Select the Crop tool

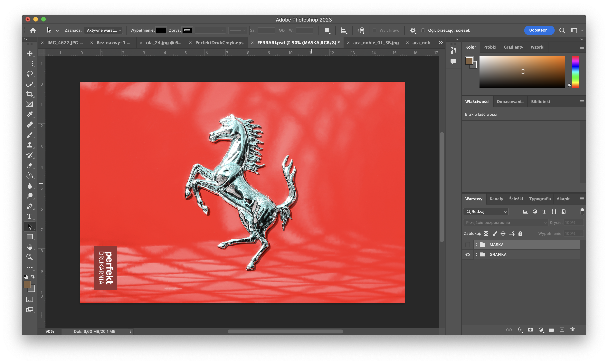[30, 94]
